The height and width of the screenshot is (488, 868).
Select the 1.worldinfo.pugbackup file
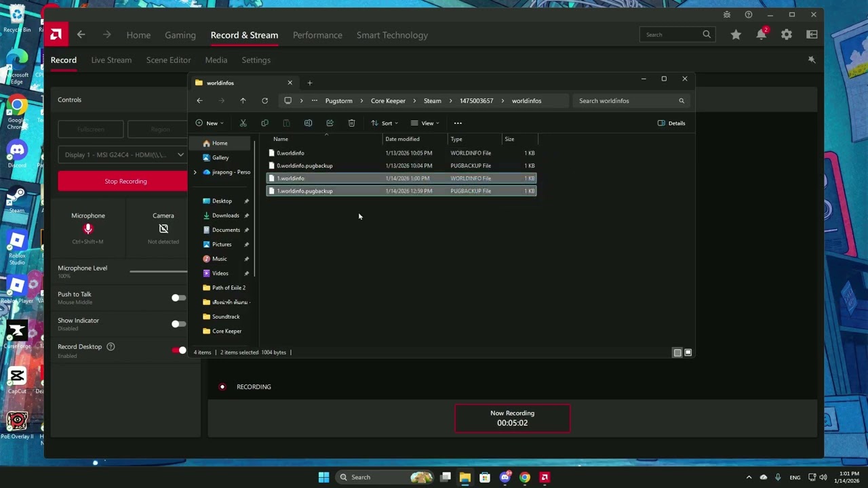pyautogui.click(x=401, y=191)
